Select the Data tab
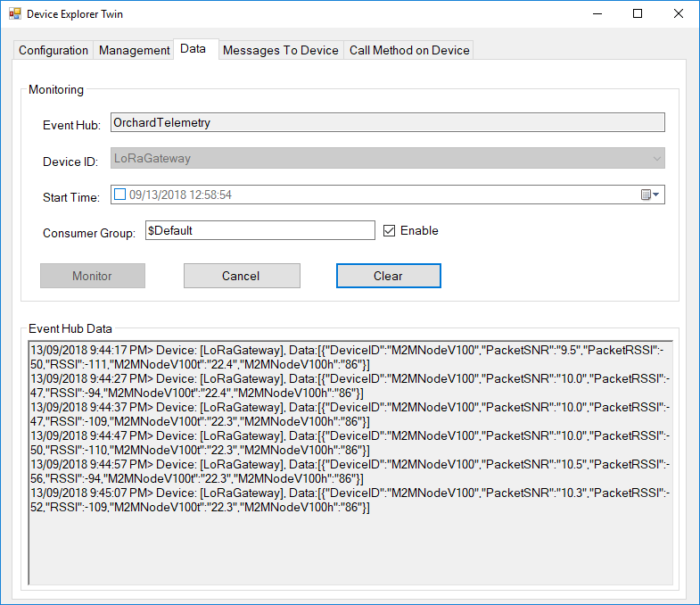 (193, 49)
